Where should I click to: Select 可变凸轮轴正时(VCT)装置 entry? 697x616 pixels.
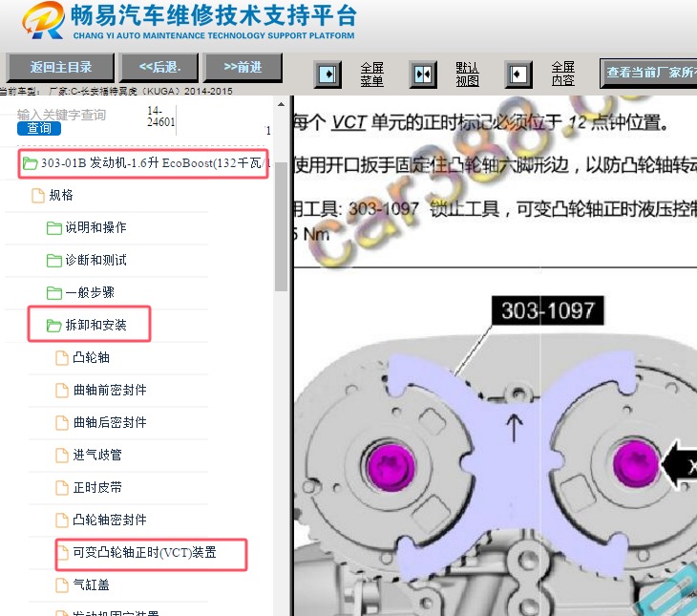click(x=144, y=552)
